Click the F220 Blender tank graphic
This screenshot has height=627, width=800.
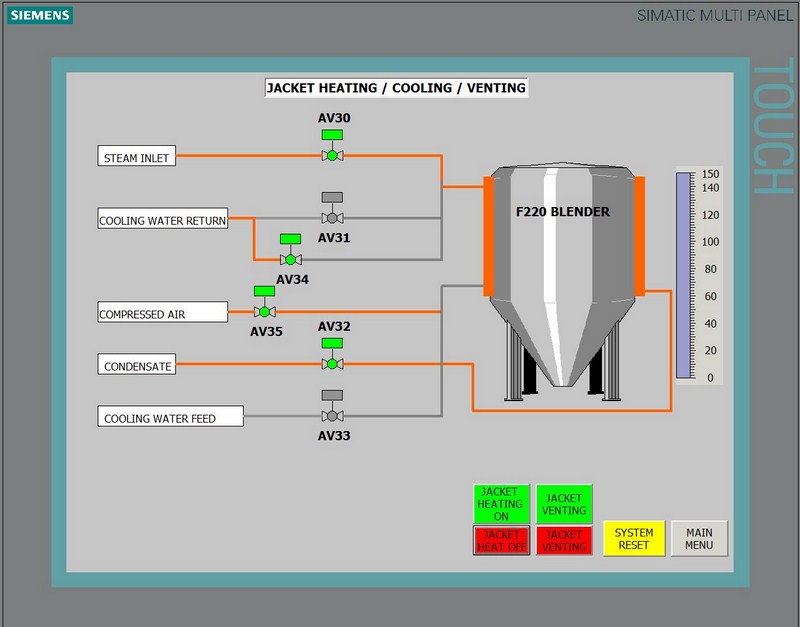click(x=563, y=282)
